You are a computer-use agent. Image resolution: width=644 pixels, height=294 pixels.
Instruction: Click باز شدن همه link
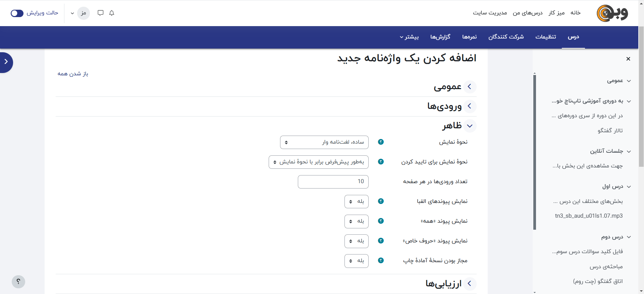73,74
